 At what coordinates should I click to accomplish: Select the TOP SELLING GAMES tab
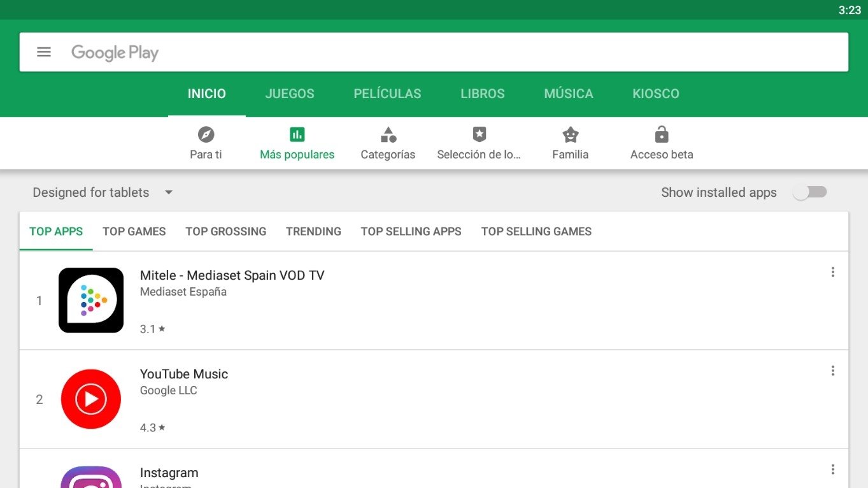536,231
